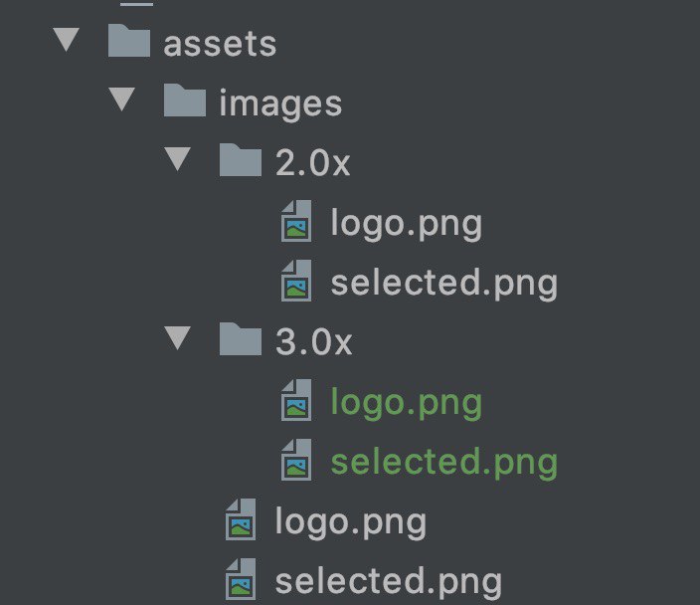Select bottom selected.png in images root
The image size is (700, 605).
coord(389,581)
